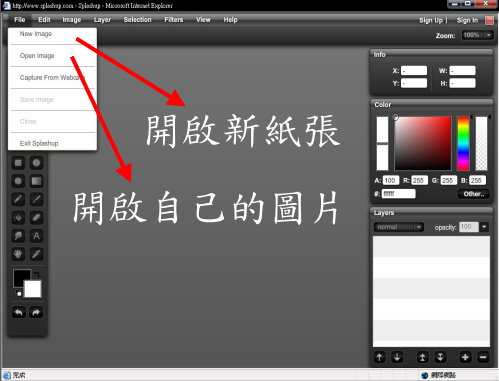499x381 pixels.
Task: Open the Help menu
Action: (230, 20)
